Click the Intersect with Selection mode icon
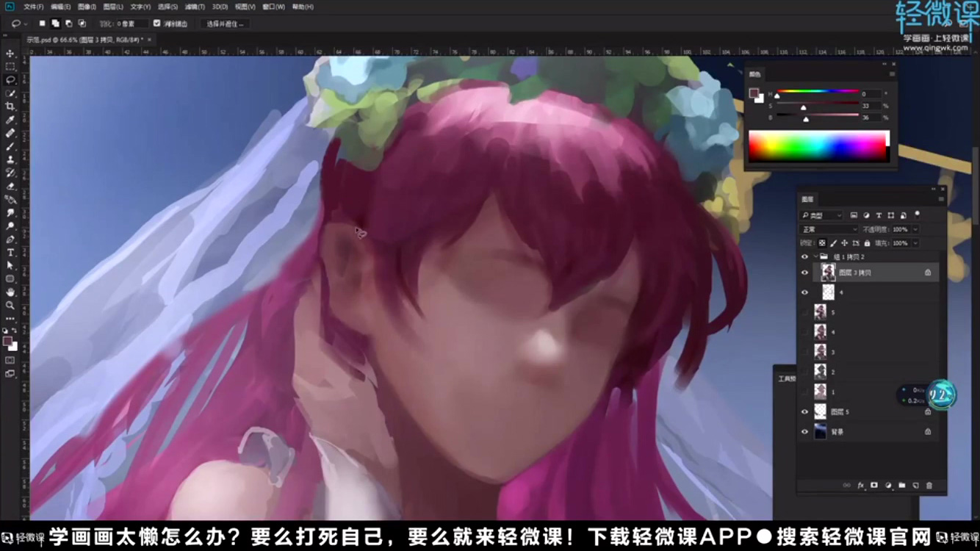 [x=82, y=24]
